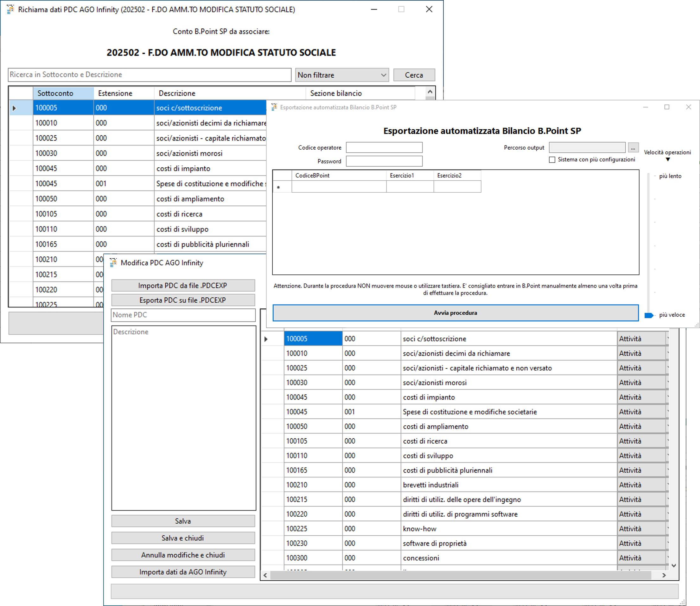Click the row arrow beside 100005 in Modifica PDC grid
Image resolution: width=700 pixels, height=606 pixels.
pyautogui.click(x=266, y=339)
